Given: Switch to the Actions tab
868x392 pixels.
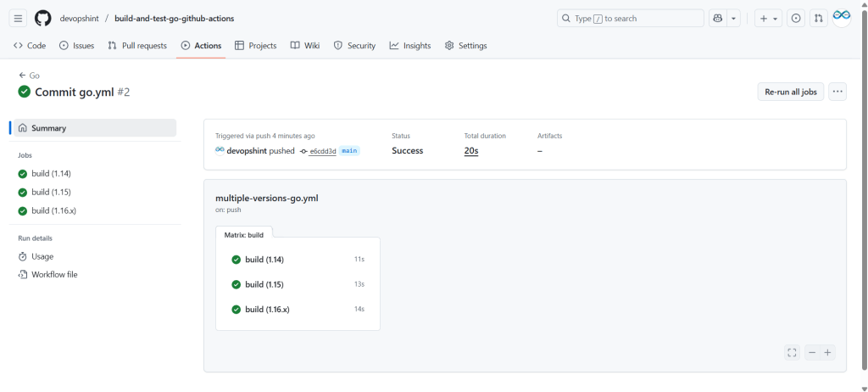Looking at the screenshot, I should (x=201, y=46).
